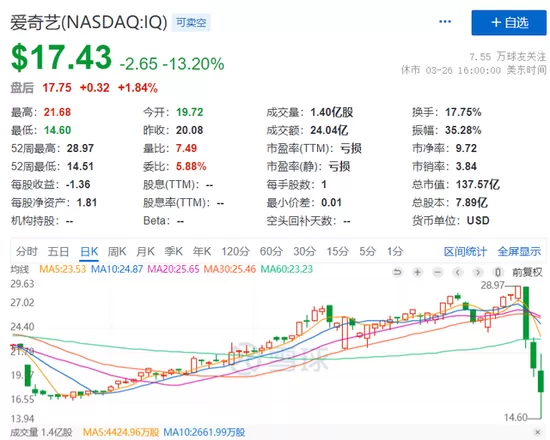The image size is (550, 440).
Task: Click 全屏显示 fullscreen display link
Action: coord(519,251)
